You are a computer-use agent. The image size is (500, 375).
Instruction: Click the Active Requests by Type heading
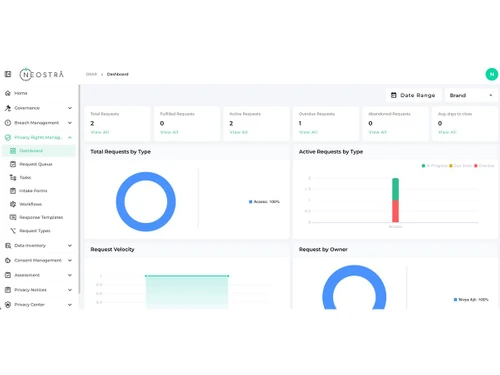(x=331, y=152)
